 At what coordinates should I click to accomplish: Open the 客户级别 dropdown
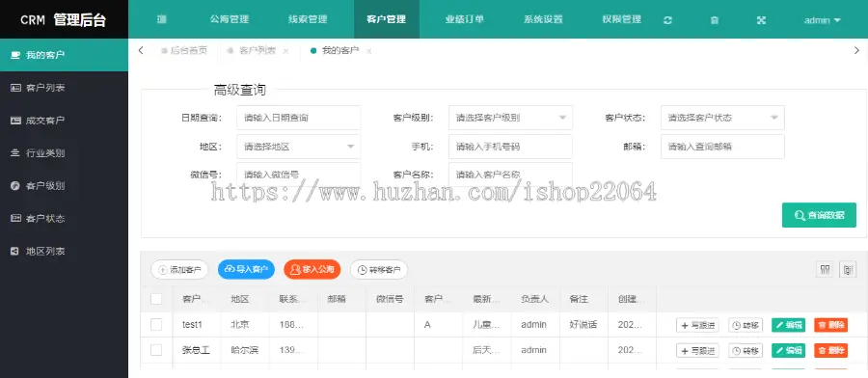[x=510, y=118]
